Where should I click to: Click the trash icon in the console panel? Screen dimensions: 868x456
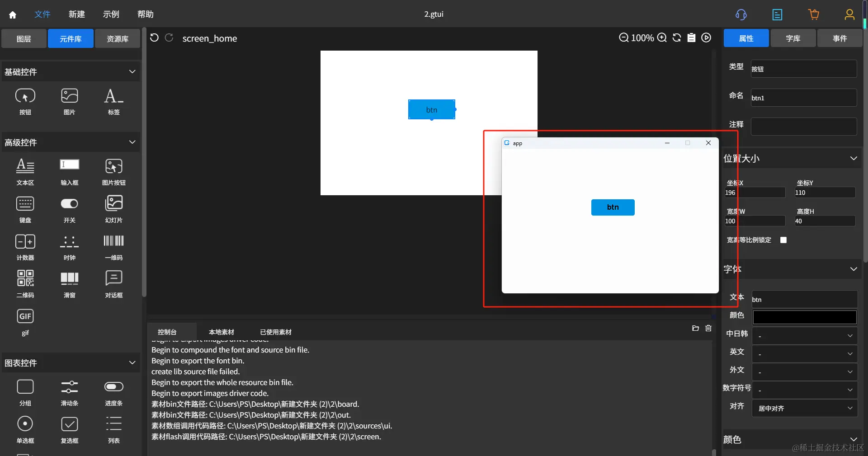(x=708, y=328)
